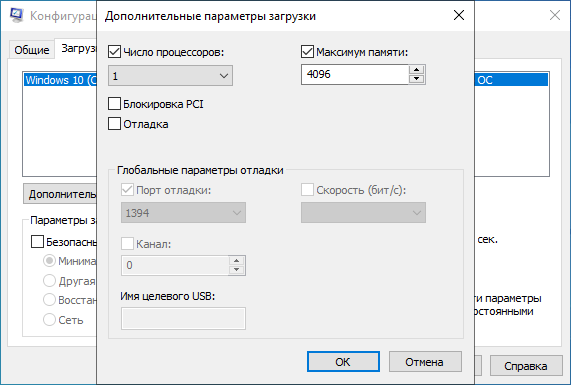Click the System Configuration window icon
571x385 pixels.
pyautogui.click(x=16, y=15)
